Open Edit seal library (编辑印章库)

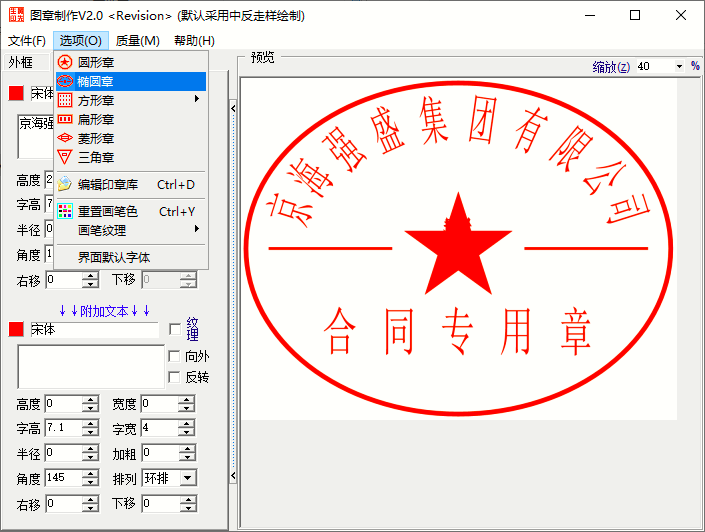click(x=131, y=184)
